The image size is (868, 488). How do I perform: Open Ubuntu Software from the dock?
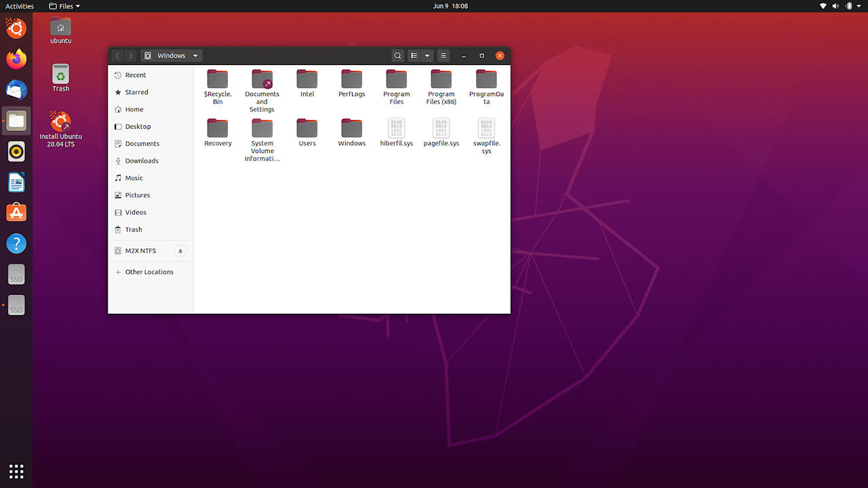pos(16,213)
